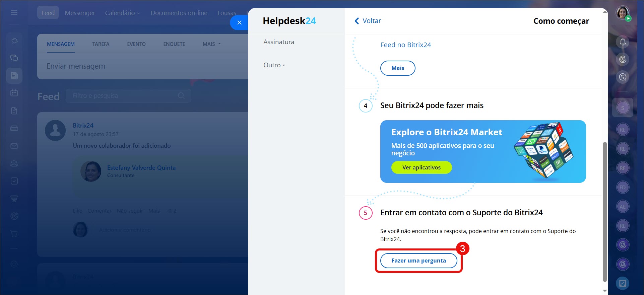The width and height of the screenshot is (644, 295).
Task: Click Like under the feed post
Action: [77, 211]
